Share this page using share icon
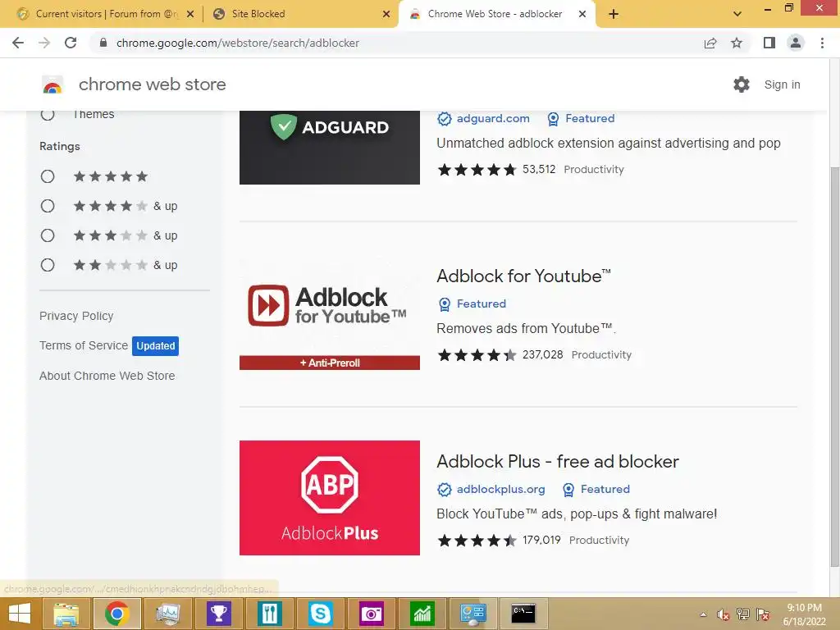Viewport: 840px width, 630px height. 710,43
